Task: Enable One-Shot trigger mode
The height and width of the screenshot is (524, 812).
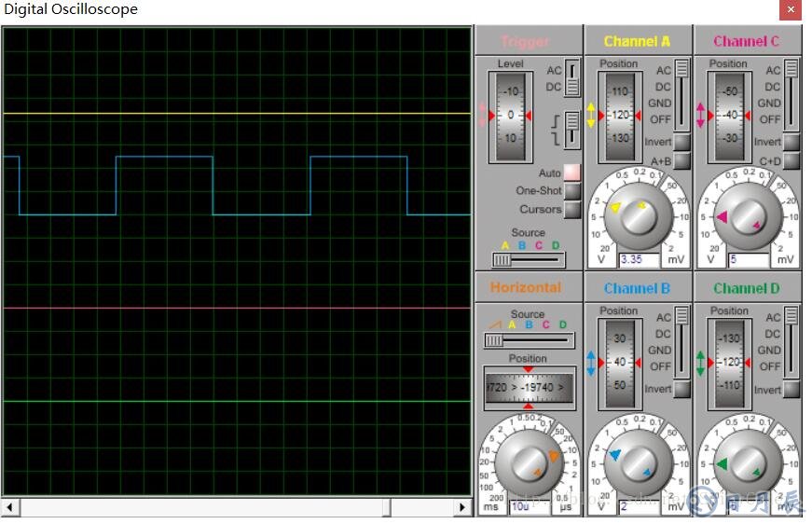Action: [571, 191]
